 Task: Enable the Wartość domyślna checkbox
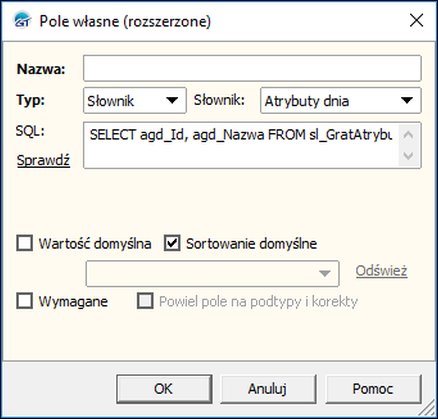pyautogui.click(x=25, y=243)
